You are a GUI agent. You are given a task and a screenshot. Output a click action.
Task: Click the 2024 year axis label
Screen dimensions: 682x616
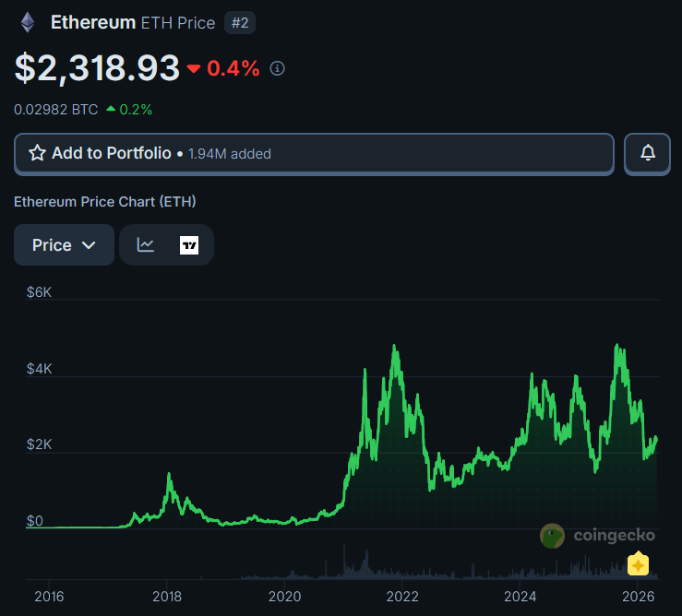(520, 597)
